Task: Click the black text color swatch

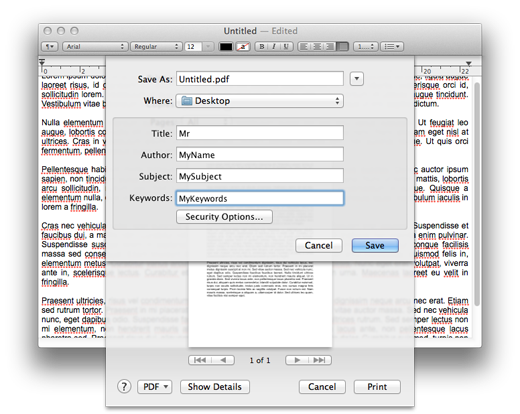Action: point(226,46)
